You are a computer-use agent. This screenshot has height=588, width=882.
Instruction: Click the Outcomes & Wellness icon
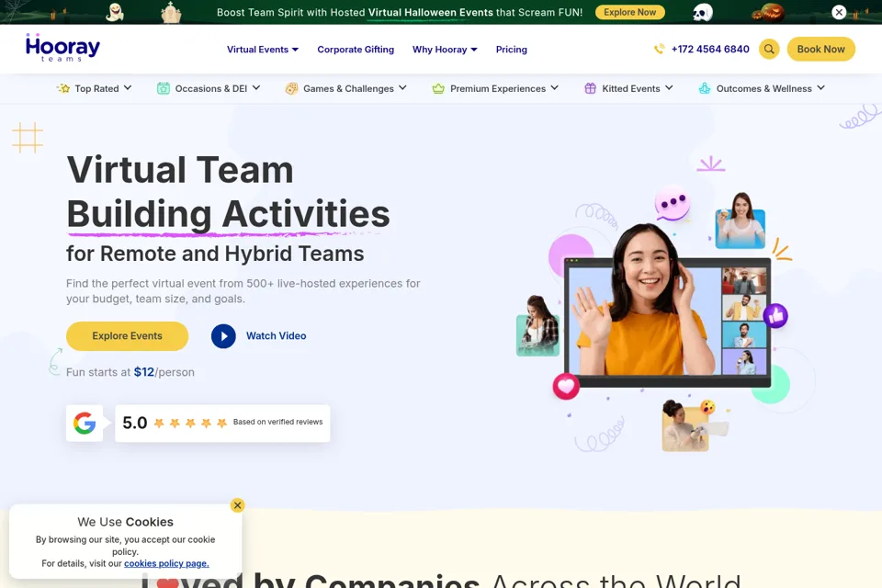click(705, 88)
